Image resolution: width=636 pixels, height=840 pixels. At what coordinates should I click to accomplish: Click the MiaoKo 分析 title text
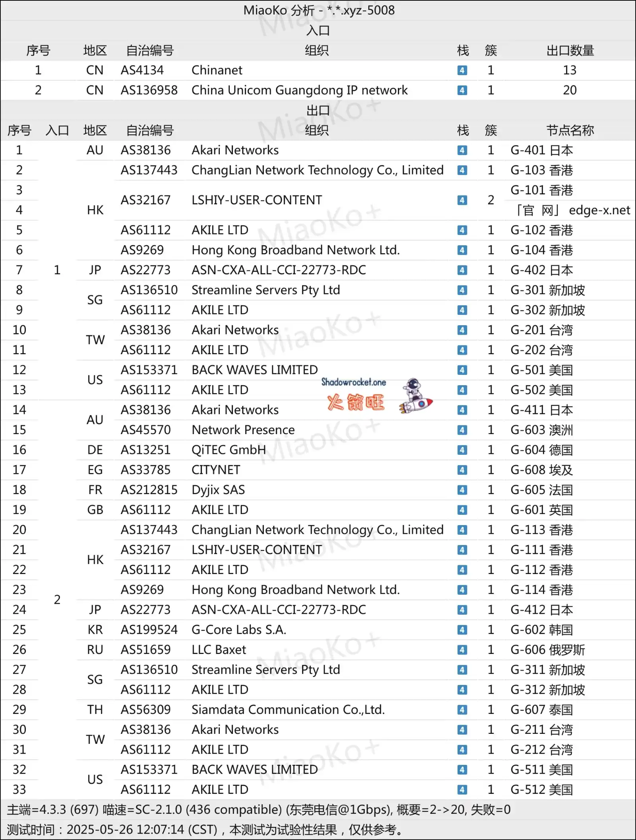tap(319, 10)
